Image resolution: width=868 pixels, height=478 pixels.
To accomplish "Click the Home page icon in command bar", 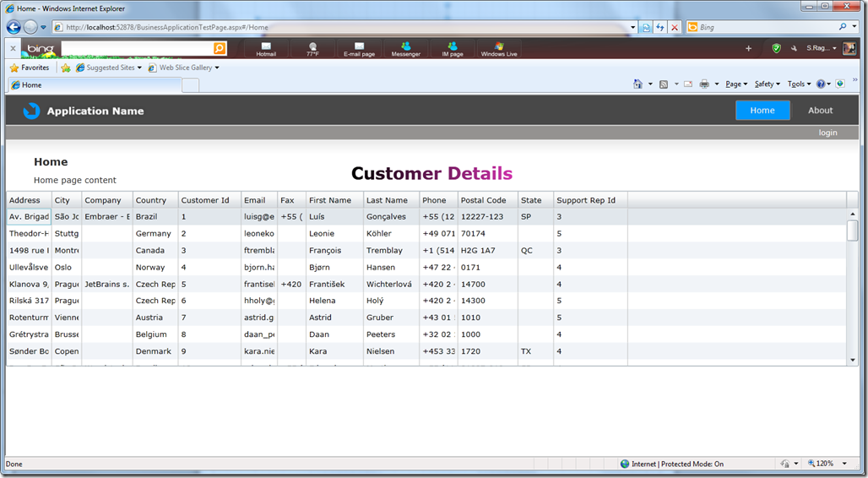I will (x=637, y=84).
